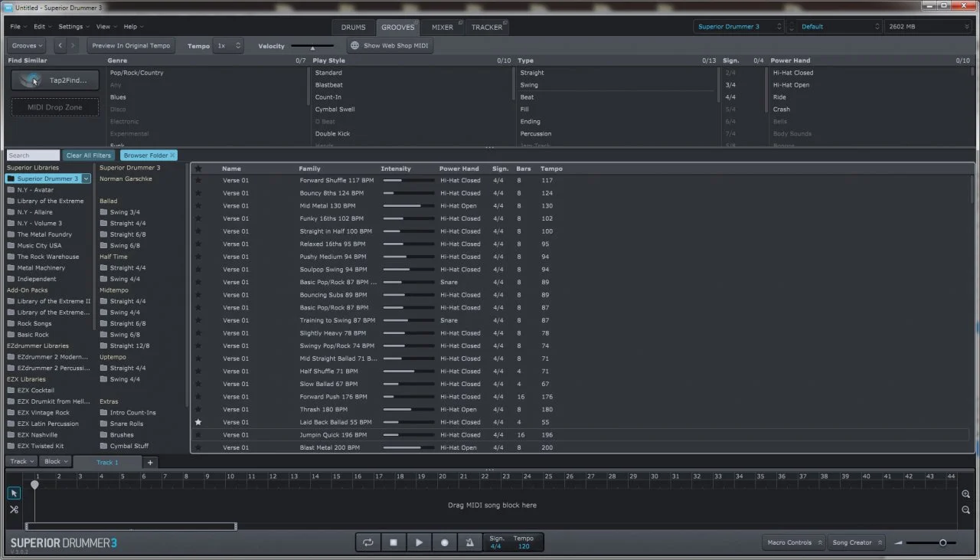
Task: Click the Tap2Find button
Action: click(55, 80)
